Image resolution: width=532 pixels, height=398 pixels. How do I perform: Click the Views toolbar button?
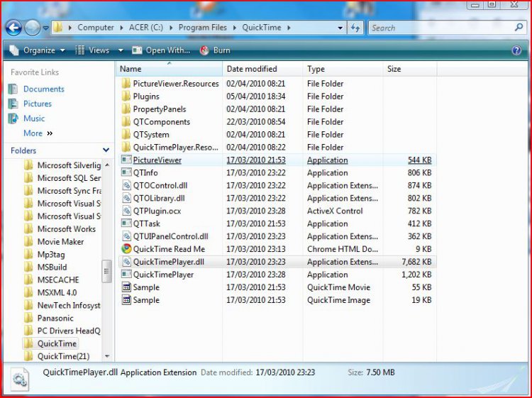[92, 50]
